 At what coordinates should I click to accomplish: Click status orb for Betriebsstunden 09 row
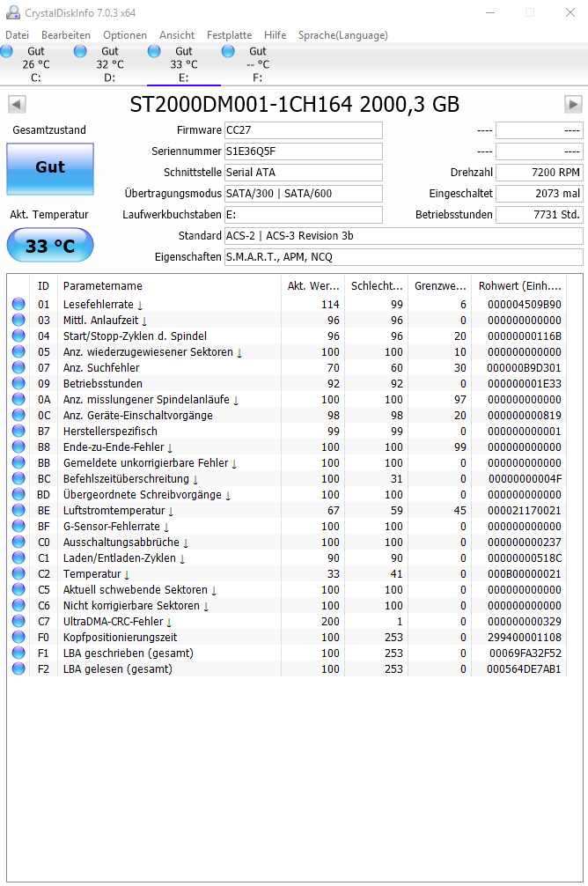18,383
